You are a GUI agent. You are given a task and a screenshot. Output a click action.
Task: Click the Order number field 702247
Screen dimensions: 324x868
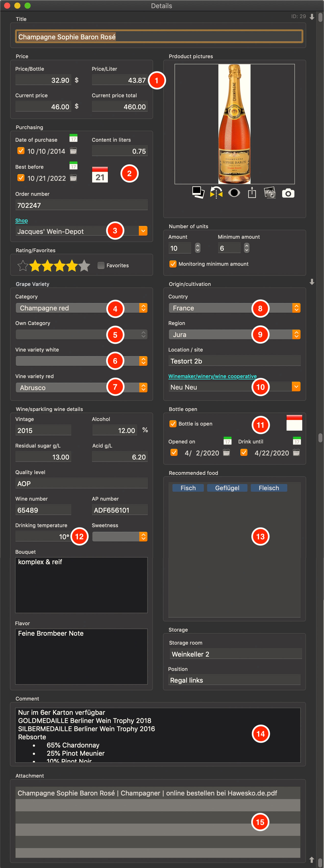click(x=81, y=205)
